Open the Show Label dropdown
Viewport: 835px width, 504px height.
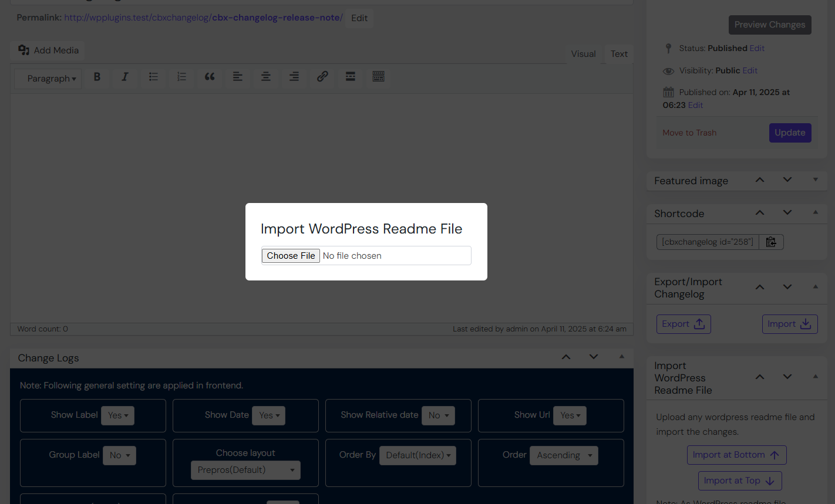(117, 415)
